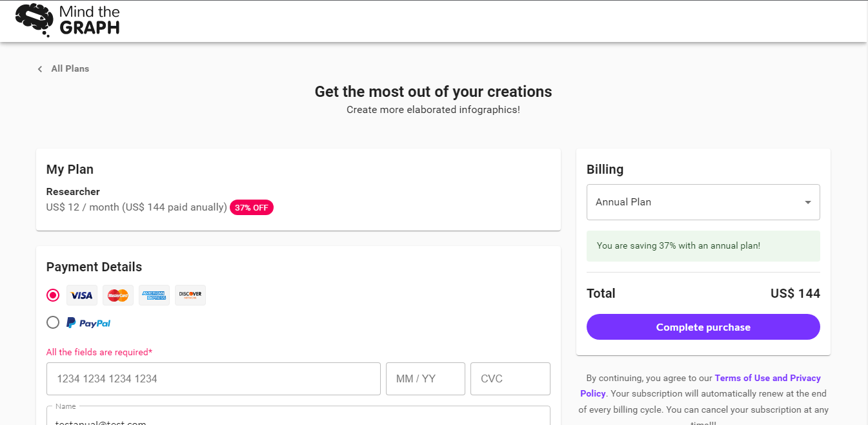Image resolution: width=868 pixels, height=425 pixels.
Task: Click the dropdown arrow in Billing selector
Action: pyautogui.click(x=808, y=202)
